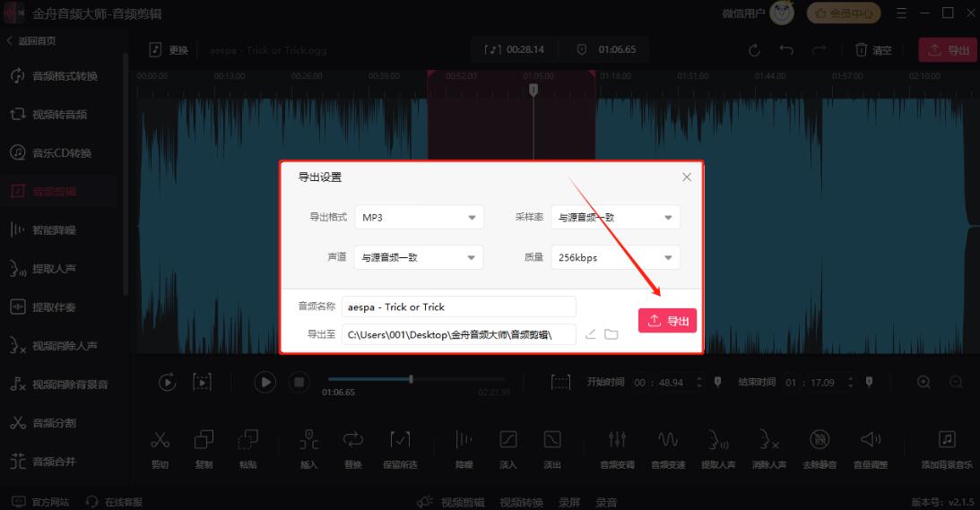Click the 消除人声 tool
The width and height of the screenshot is (980, 510).
coord(768,449)
